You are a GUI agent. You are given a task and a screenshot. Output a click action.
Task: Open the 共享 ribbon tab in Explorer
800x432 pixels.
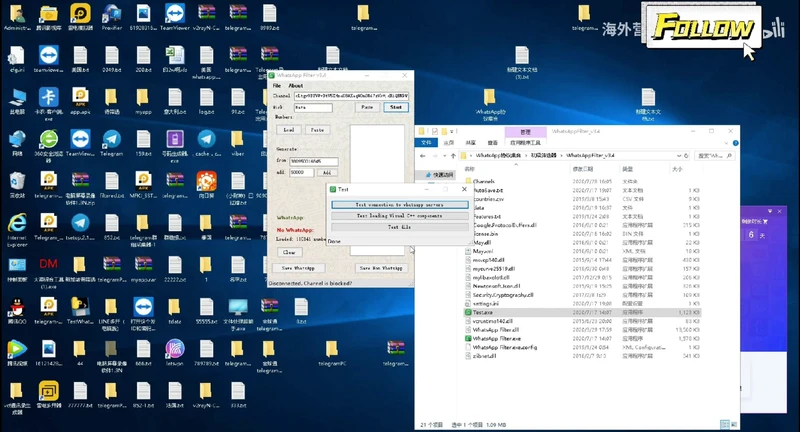pos(470,143)
